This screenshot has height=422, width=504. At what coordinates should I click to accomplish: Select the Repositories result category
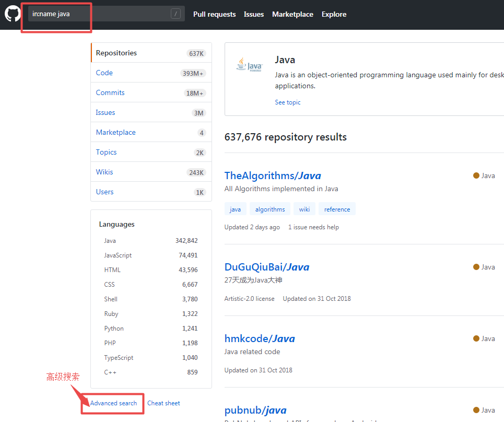(x=151, y=53)
